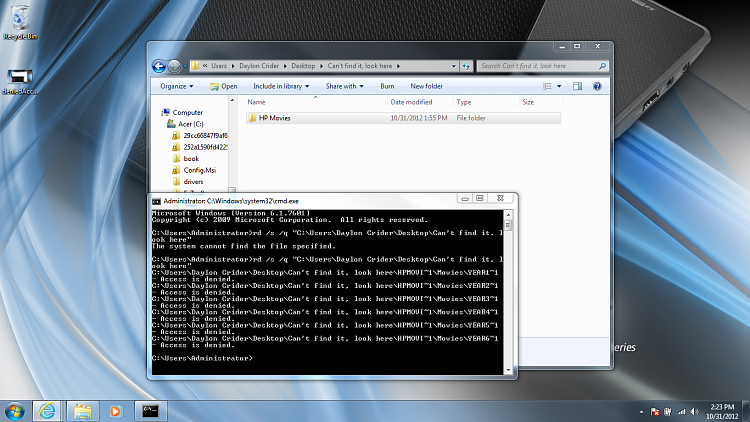Refresh the Explorer folder view
The height and width of the screenshot is (422, 750).
[x=466, y=66]
